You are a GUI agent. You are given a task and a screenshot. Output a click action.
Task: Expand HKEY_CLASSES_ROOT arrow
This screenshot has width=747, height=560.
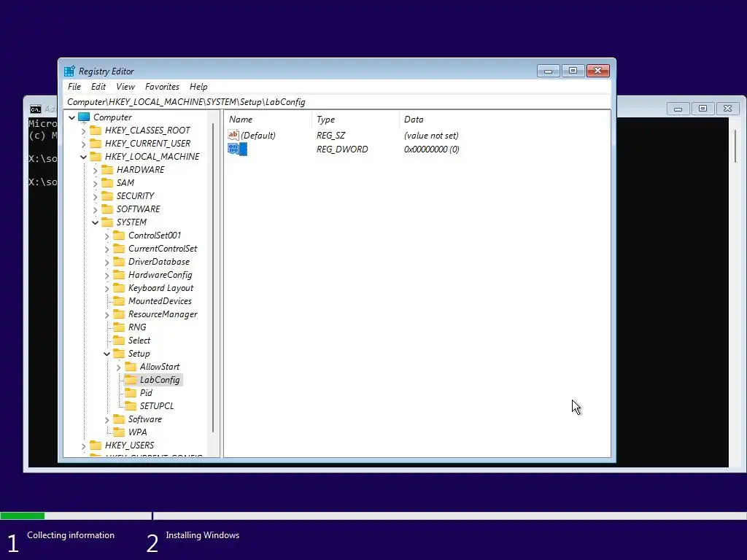pos(83,131)
